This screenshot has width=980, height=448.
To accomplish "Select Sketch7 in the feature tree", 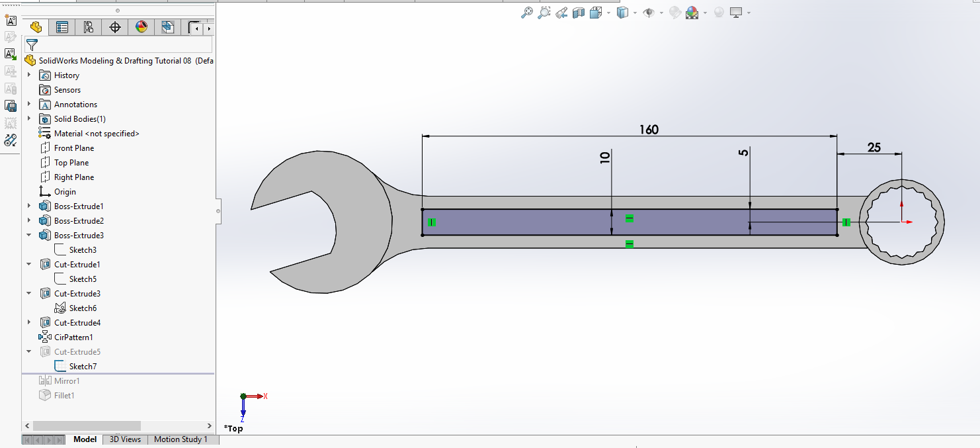I will [x=83, y=367].
